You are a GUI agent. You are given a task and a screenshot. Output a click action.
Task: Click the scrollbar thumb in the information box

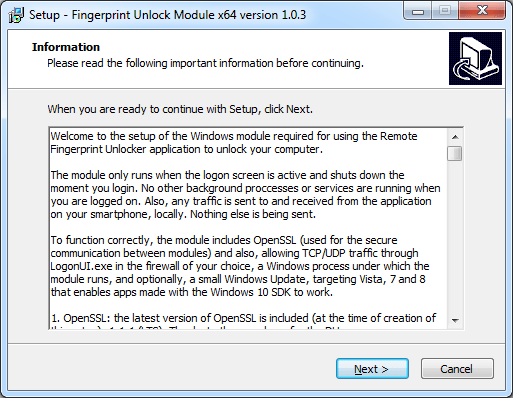click(x=455, y=153)
